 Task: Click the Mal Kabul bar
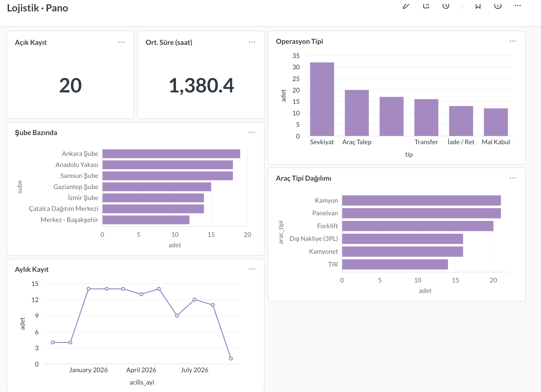[x=496, y=122]
